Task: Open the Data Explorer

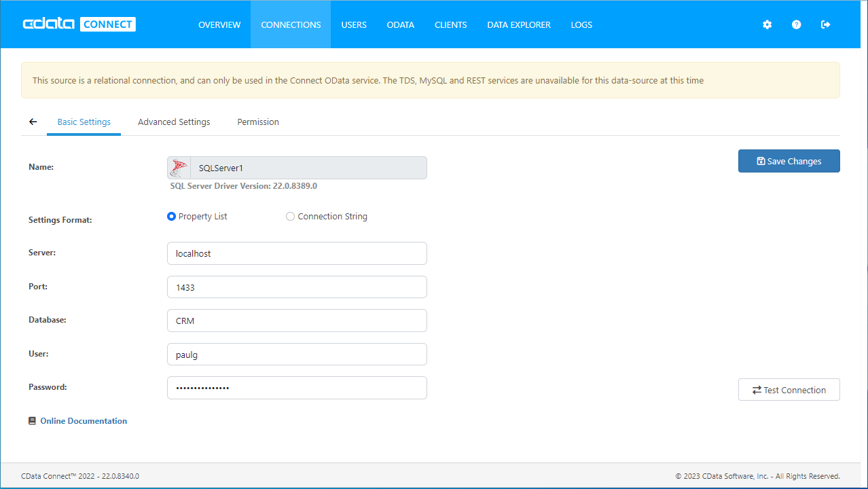Action: [x=519, y=24]
